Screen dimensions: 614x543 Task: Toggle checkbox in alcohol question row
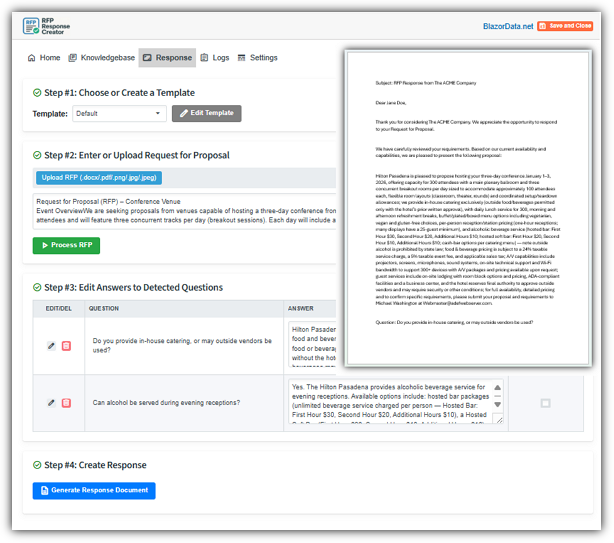point(545,403)
